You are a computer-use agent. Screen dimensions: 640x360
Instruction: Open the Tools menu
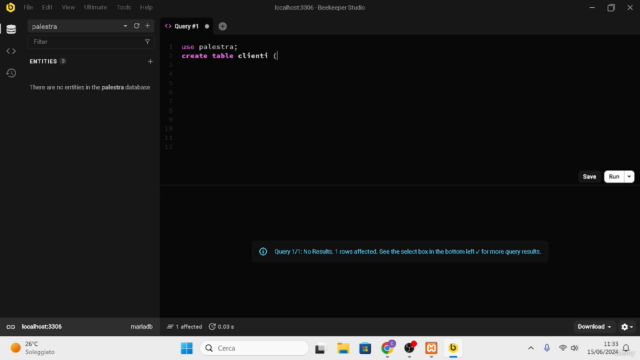coord(124,7)
